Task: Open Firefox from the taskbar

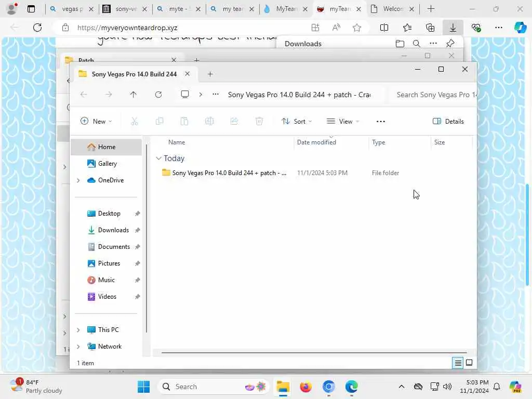Action: (305, 387)
